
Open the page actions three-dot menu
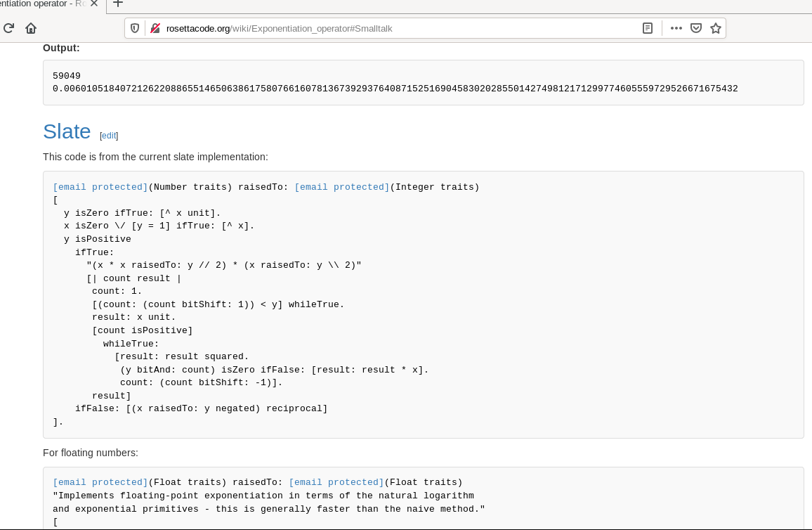click(x=676, y=28)
